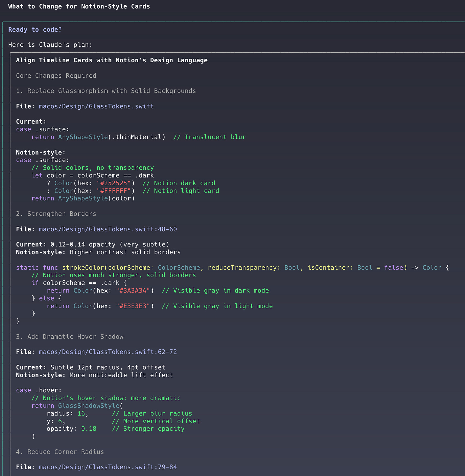Click 'y: 6,' parameter
465x476 pixels.
56,421
